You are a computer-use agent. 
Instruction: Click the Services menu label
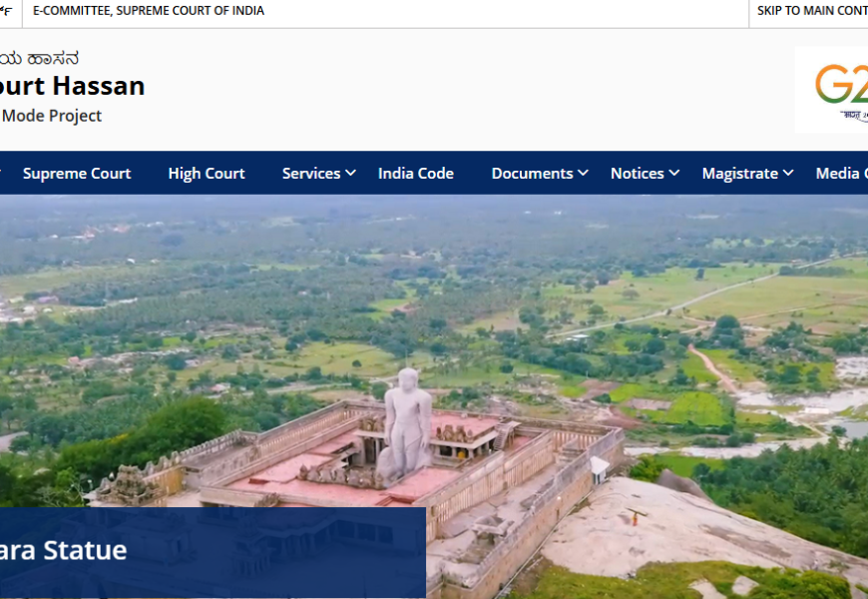pyautogui.click(x=311, y=174)
